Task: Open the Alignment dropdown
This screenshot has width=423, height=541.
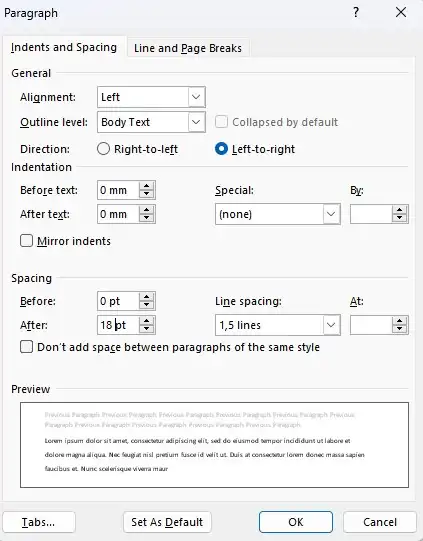Action: click(196, 97)
